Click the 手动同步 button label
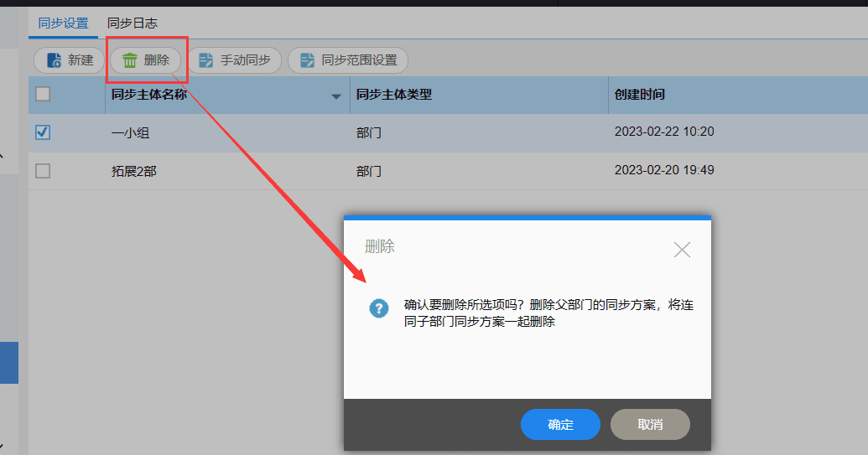This screenshot has width=868, height=455. click(x=245, y=60)
